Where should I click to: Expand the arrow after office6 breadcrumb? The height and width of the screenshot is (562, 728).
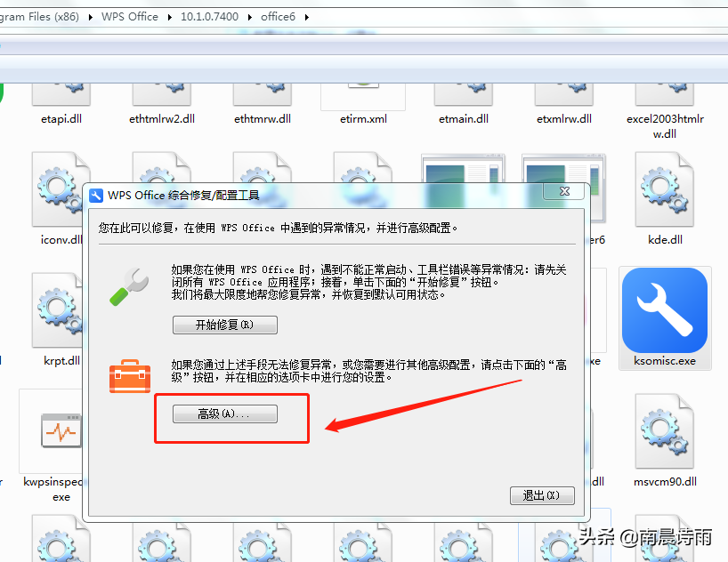click(x=306, y=17)
